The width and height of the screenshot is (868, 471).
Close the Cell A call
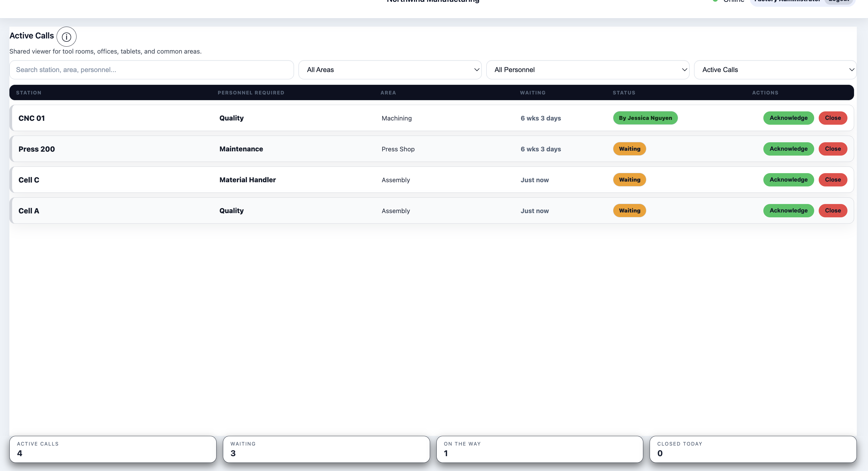click(x=833, y=211)
